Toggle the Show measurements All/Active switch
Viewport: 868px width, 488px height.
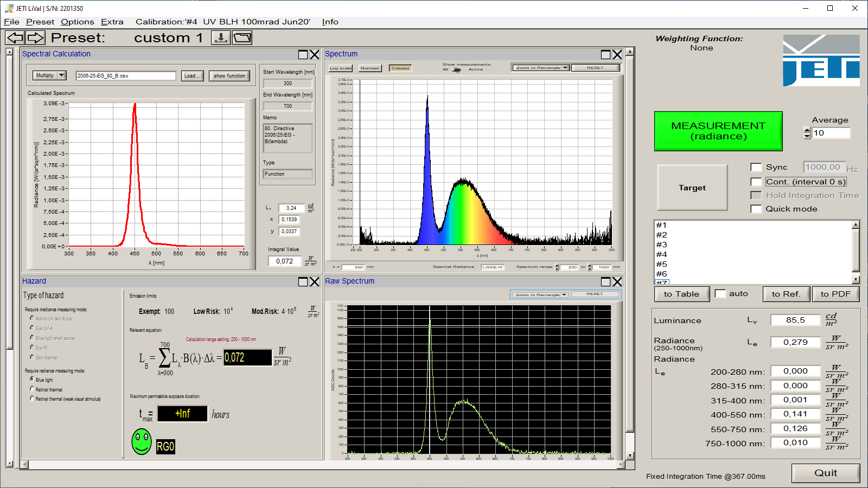pos(456,69)
